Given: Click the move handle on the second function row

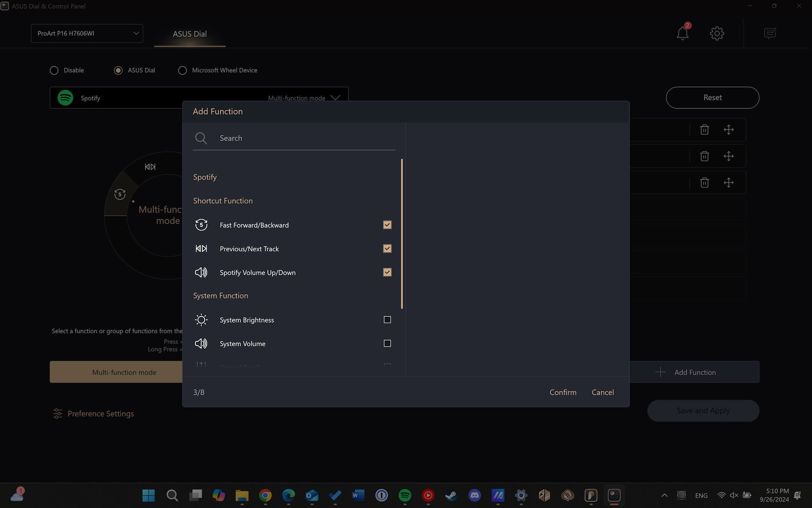Looking at the screenshot, I should point(729,156).
